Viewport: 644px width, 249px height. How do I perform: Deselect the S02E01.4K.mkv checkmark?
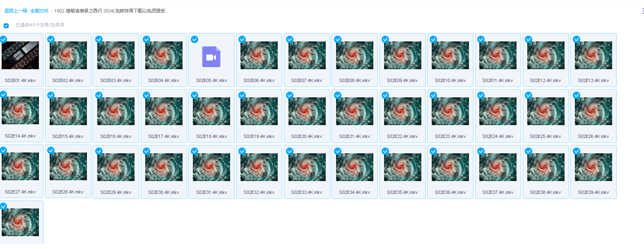(x=3, y=39)
